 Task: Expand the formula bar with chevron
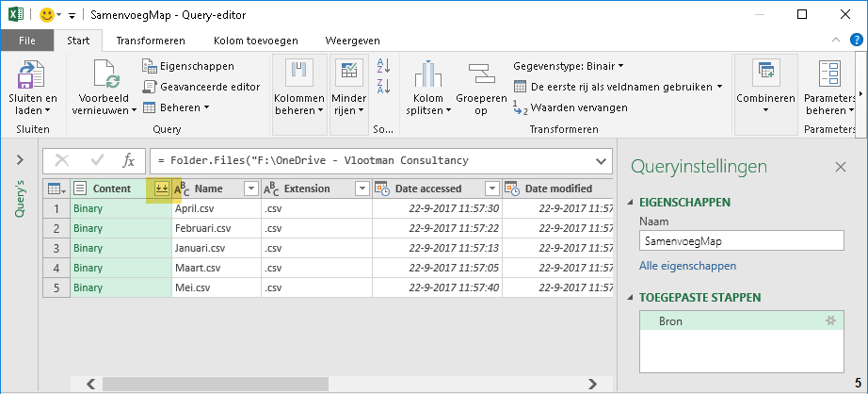tap(601, 161)
